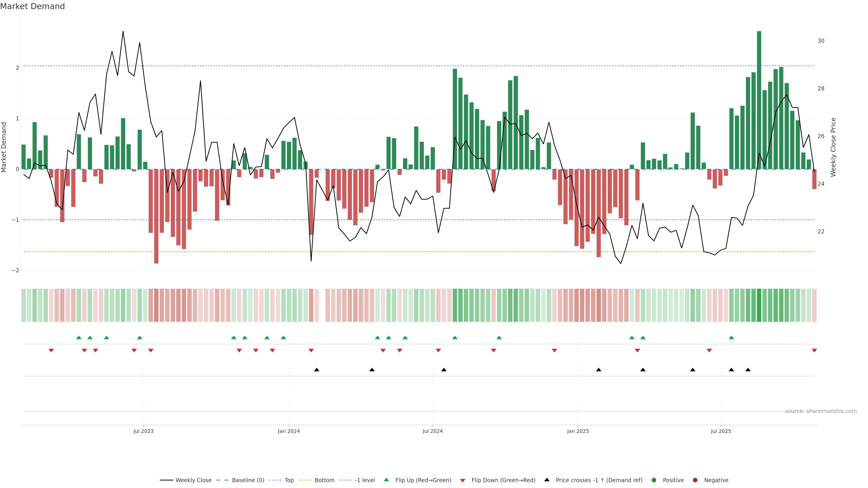
Task: Click the black Price crosses legend triangle
Action: click(547, 480)
